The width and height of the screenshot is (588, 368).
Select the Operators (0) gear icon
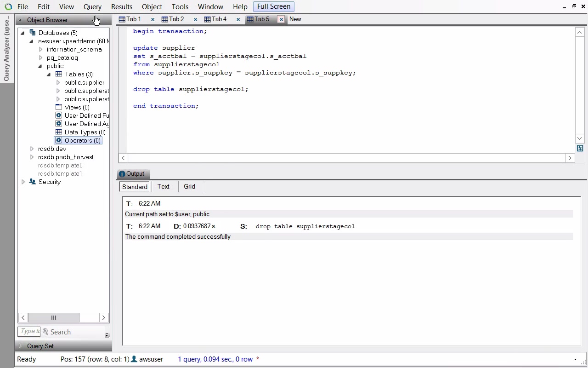coord(59,140)
